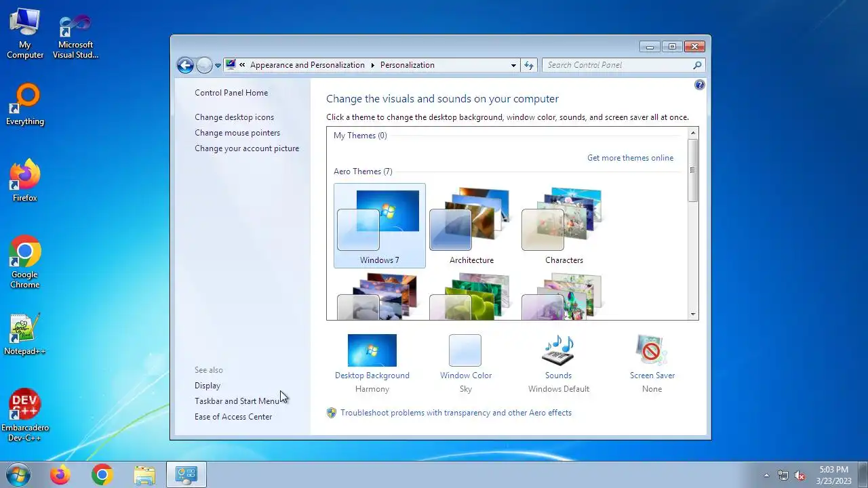The width and height of the screenshot is (868, 488).
Task: Click the Aero Themes (7) header
Action: coord(363,171)
